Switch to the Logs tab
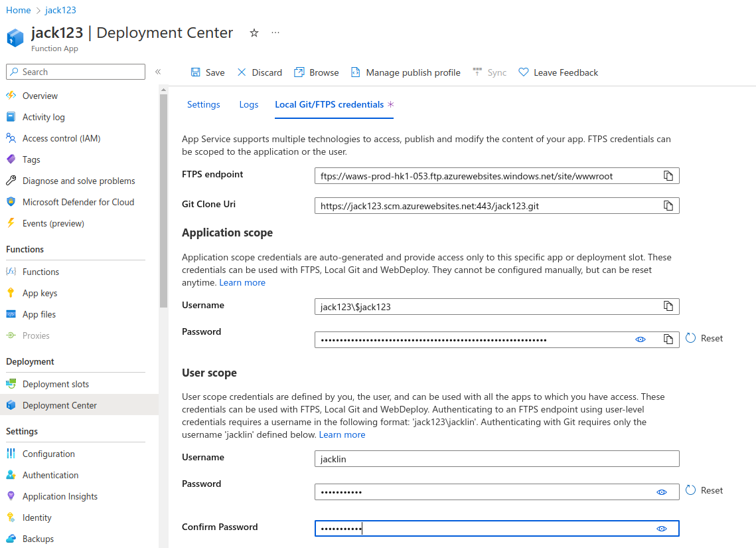Viewport: 756px width, 548px height. click(x=249, y=104)
